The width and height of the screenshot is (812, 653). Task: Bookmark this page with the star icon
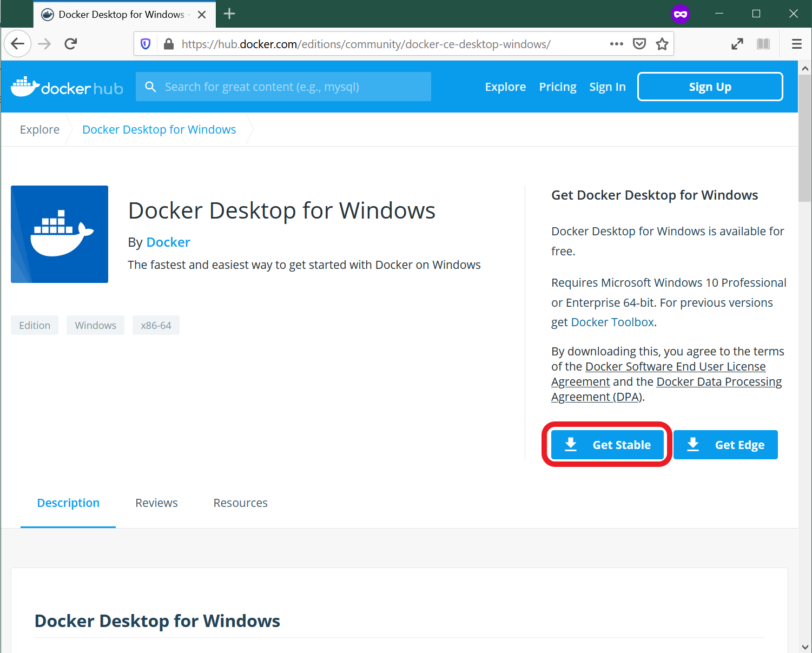662,44
